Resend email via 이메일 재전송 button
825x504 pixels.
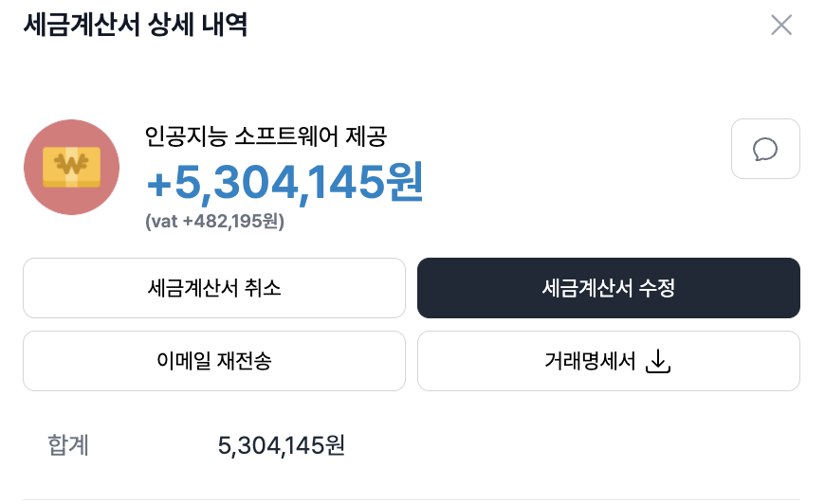(x=214, y=361)
